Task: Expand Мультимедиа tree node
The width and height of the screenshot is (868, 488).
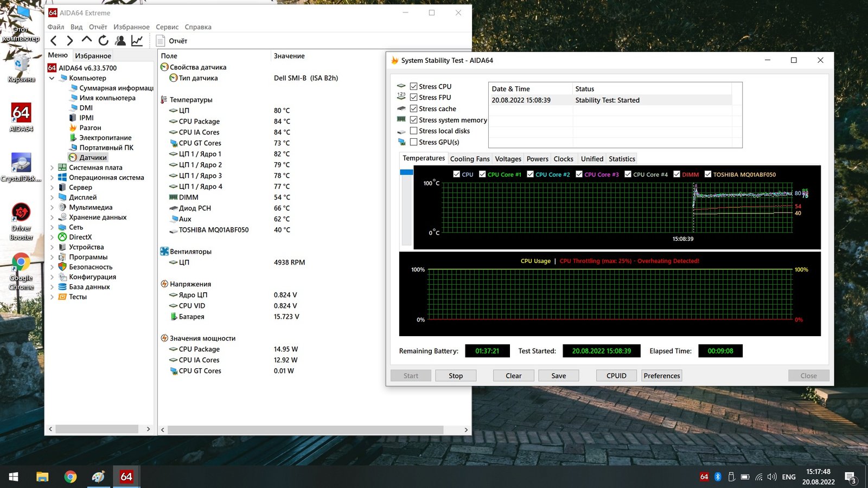Action: 52,207
